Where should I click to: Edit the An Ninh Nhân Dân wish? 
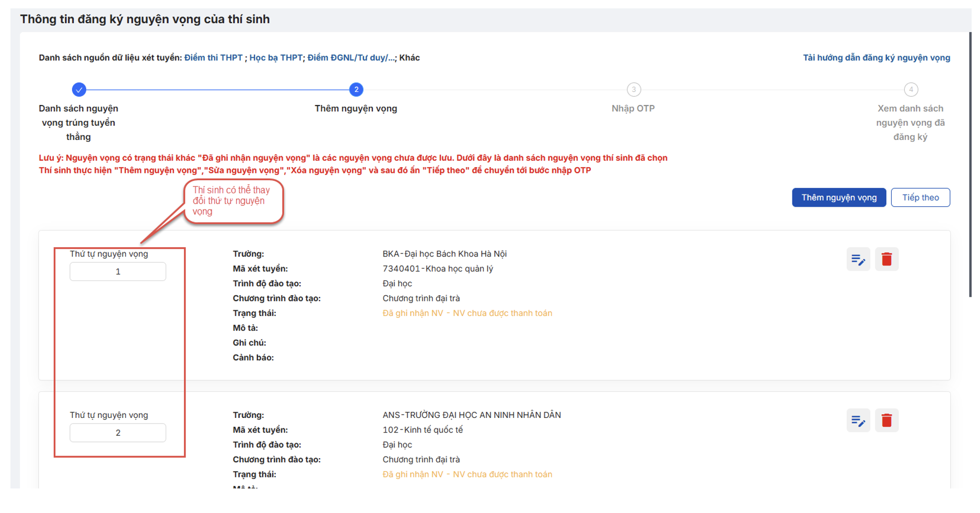pos(858,421)
